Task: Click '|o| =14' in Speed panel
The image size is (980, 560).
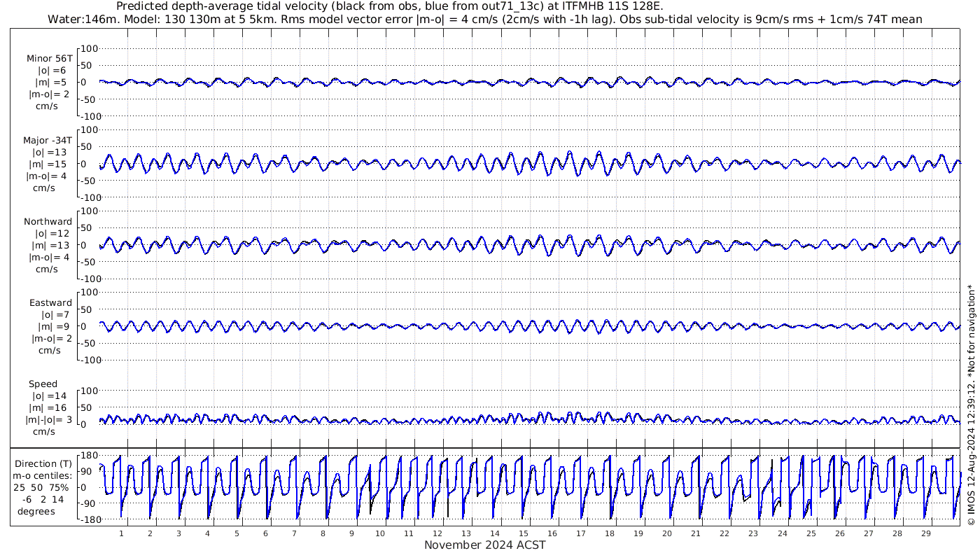Action: click(x=50, y=396)
